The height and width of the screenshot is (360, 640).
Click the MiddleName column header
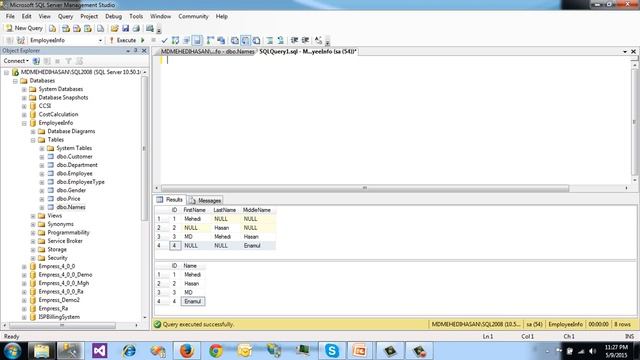(x=257, y=210)
